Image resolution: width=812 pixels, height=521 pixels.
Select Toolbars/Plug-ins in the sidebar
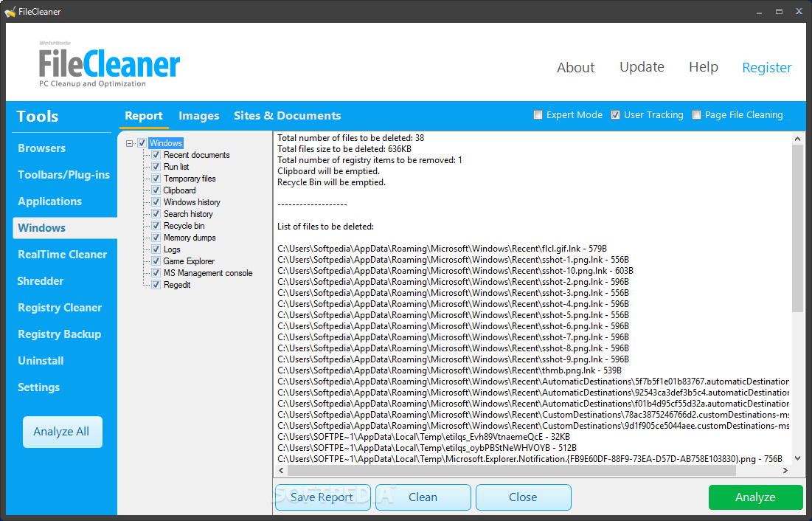pyautogui.click(x=63, y=175)
